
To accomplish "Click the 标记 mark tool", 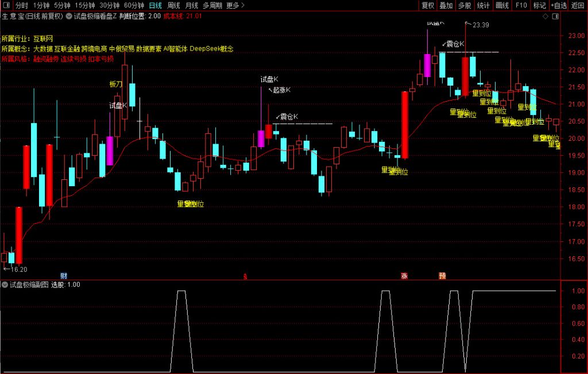I will coord(539,5).
